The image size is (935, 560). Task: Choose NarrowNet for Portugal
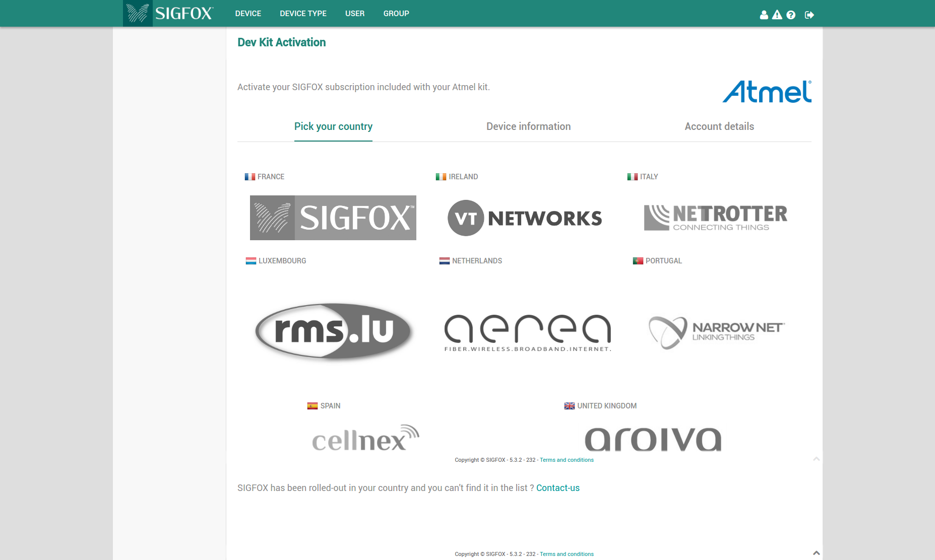click(716, 332)
